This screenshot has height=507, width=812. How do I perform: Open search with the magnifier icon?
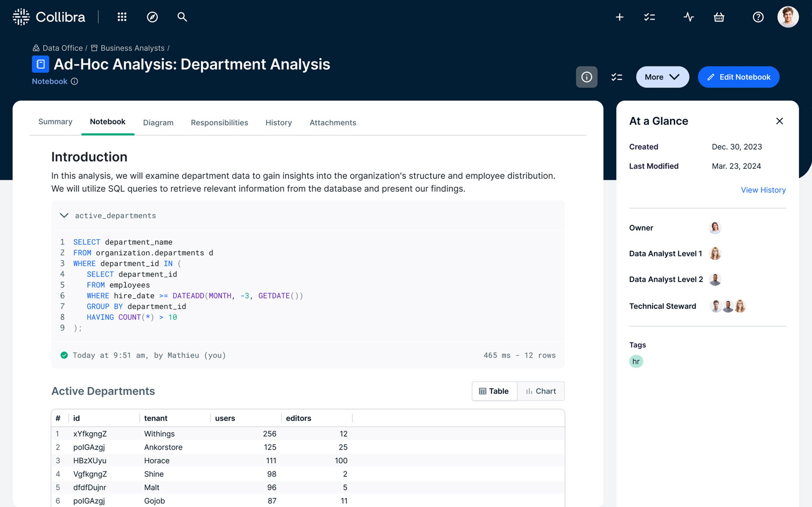(x=182, y=17)
